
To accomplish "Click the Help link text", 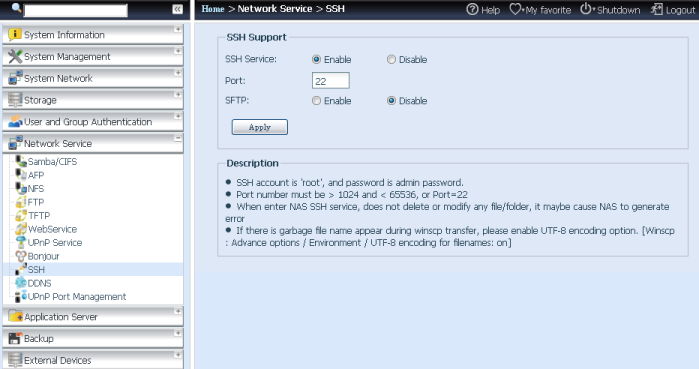I will (490, 10).
